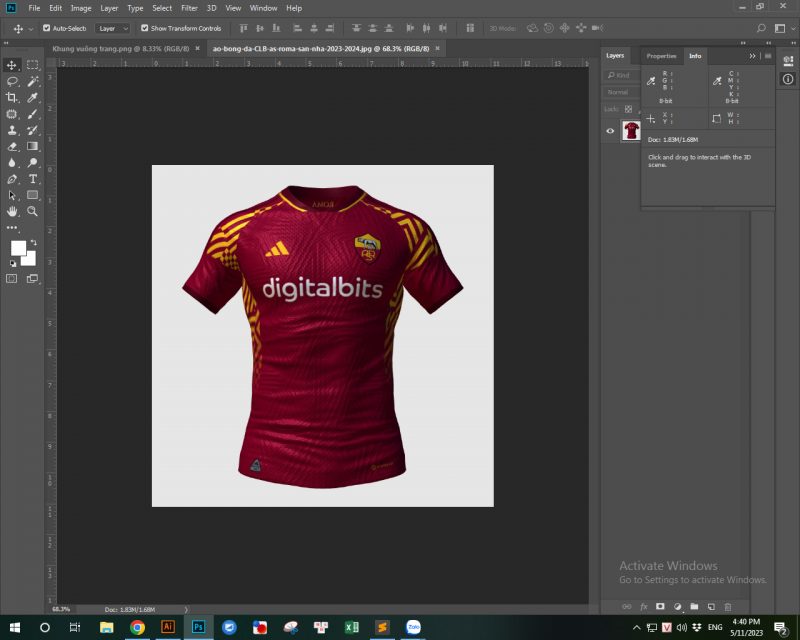Screen dimensions: 800x640
Task: Open the Filter menu
Action: 189,8
